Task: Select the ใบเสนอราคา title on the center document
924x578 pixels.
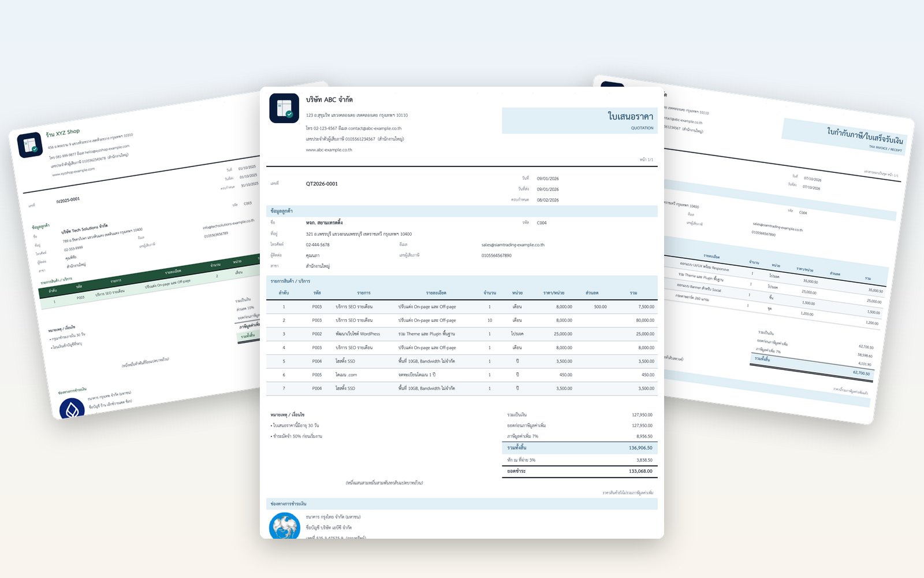Action: (x=631, y=117)
